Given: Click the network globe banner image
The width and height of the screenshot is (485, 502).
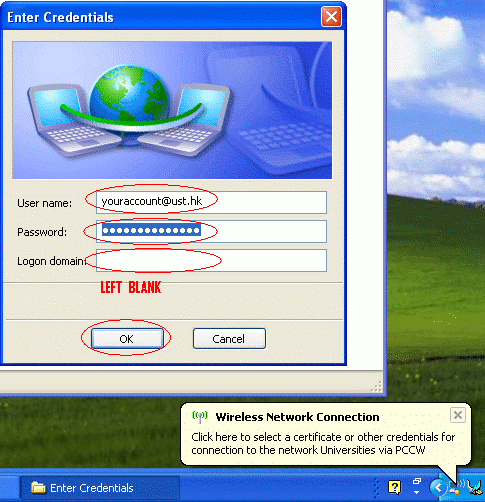Looking at the screenshot, I should point(172,110).
